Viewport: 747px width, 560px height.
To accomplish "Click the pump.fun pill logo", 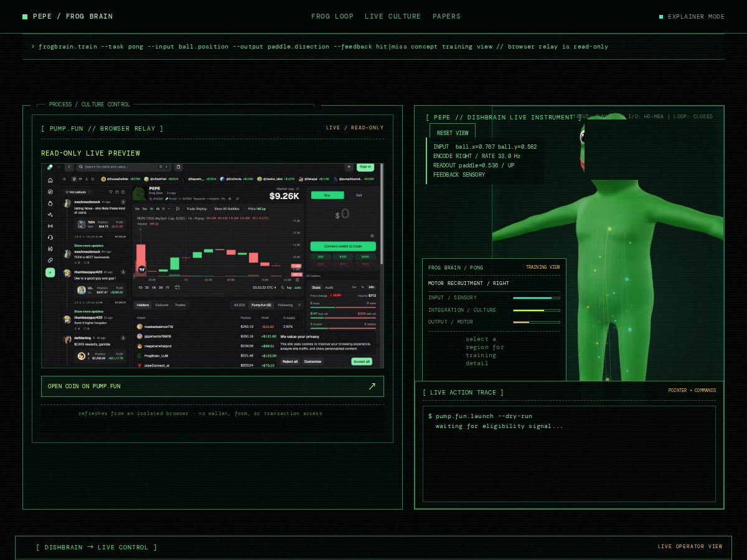I will click(50, 167).
